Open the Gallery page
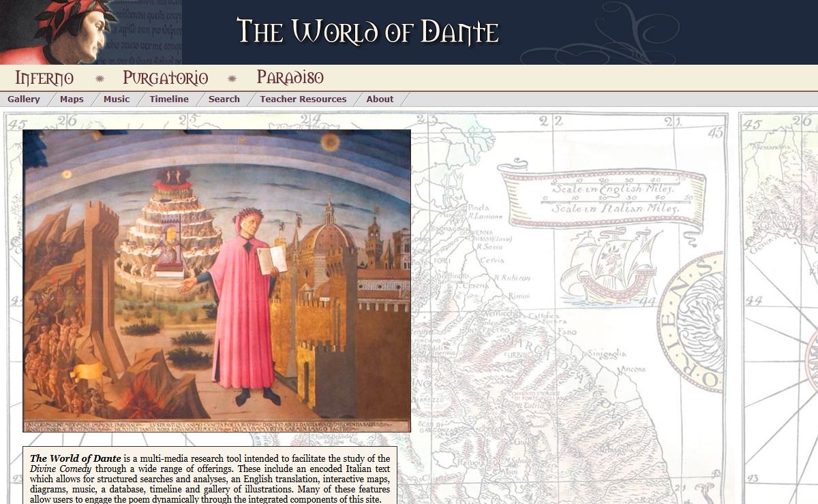 tap(24, 99)
